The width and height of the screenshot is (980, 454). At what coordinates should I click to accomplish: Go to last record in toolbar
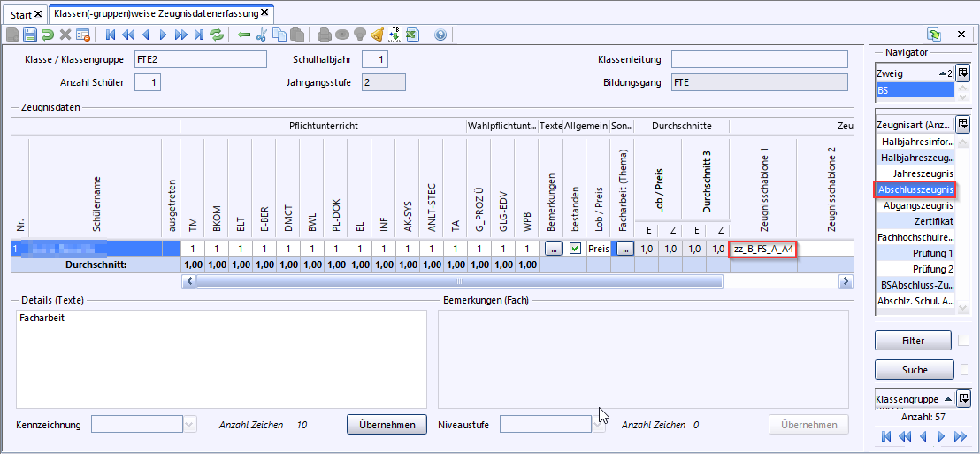198,35
